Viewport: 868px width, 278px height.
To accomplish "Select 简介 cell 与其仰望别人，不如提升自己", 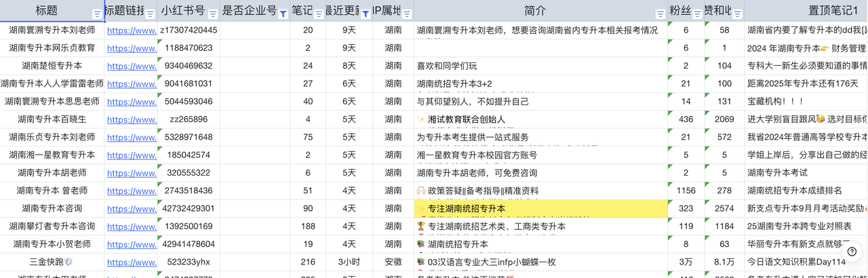I will [541, 102].
